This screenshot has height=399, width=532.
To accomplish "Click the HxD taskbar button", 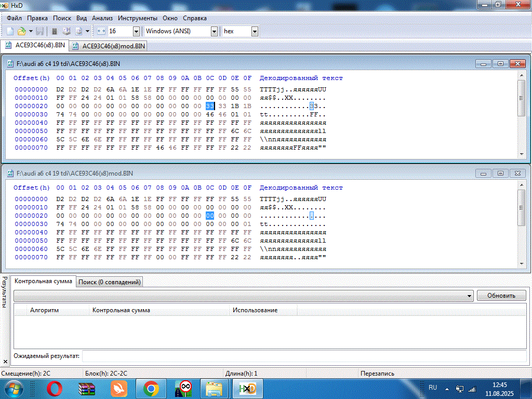I will pos(248,389).
